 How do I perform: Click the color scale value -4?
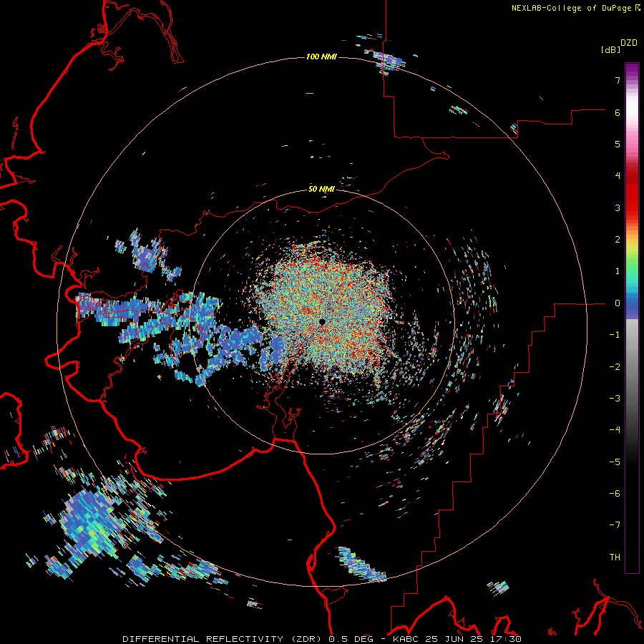point(615,430)
